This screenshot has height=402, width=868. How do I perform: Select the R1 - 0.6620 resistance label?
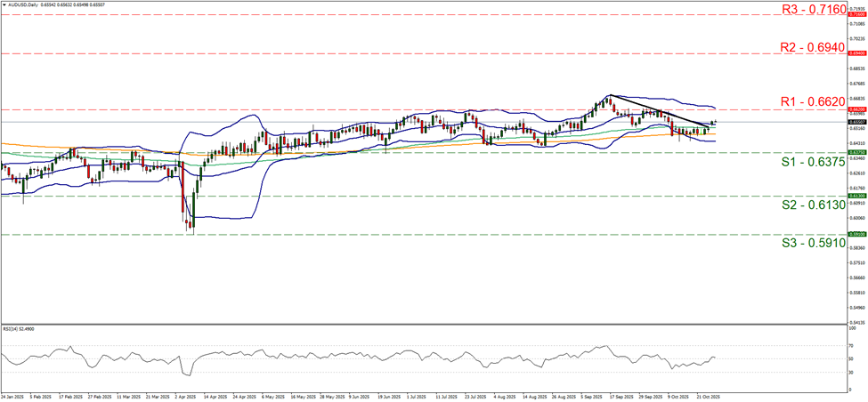(811, 102)
